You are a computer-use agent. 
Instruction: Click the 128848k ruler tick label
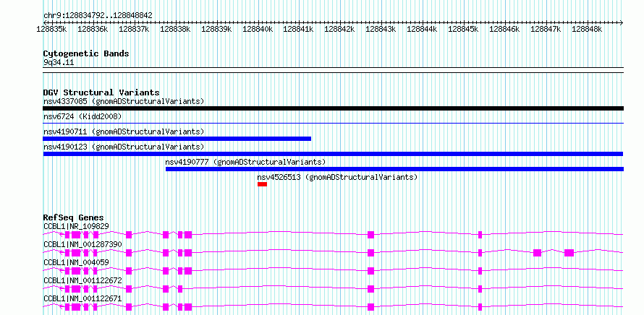point(587,29)
